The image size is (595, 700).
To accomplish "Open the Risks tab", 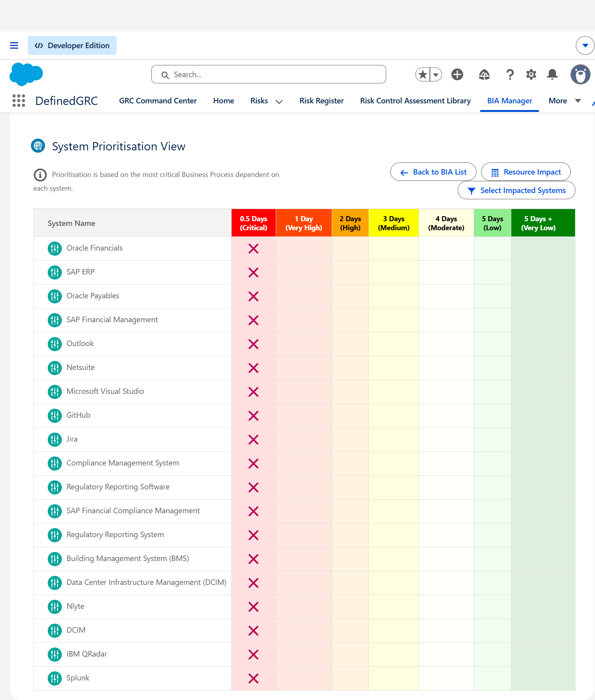I will pos(259,101).
